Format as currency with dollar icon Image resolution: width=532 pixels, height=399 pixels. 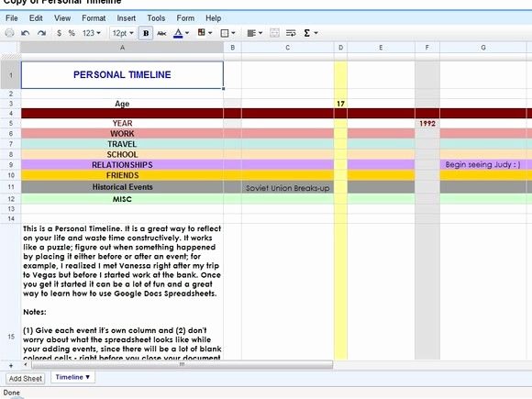(x=59, y=33)
